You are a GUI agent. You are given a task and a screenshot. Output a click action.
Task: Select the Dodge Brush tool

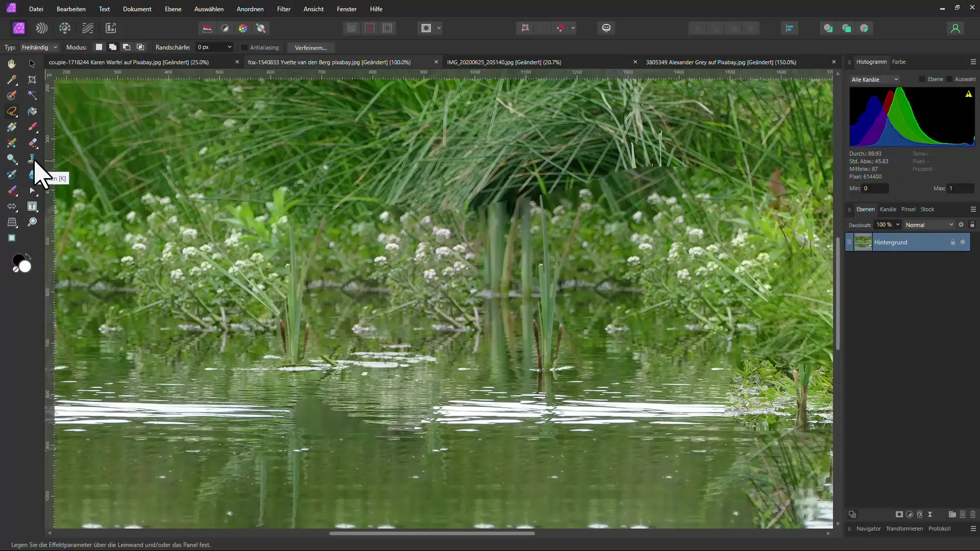coord(12,159)
